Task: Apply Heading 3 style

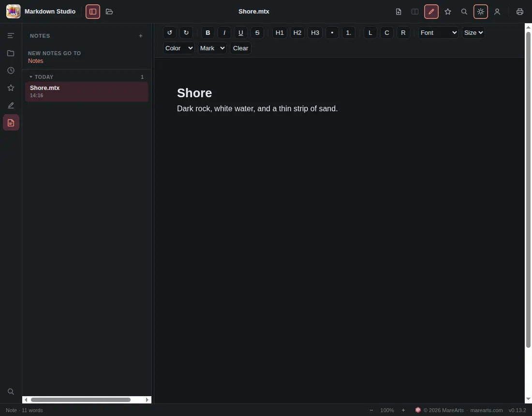Action: pos(315,32)
